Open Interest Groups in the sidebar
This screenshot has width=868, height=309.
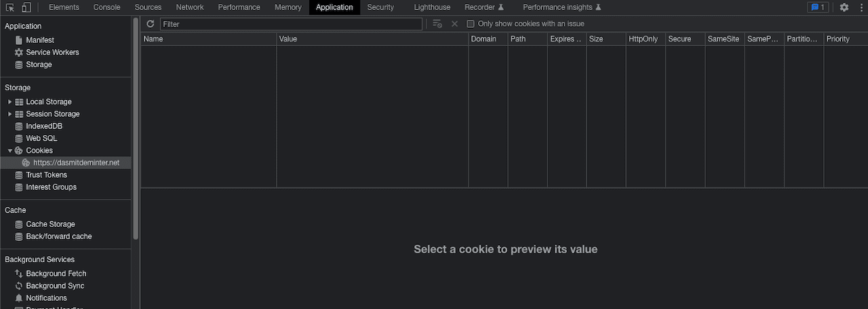(x=51, y=187)
